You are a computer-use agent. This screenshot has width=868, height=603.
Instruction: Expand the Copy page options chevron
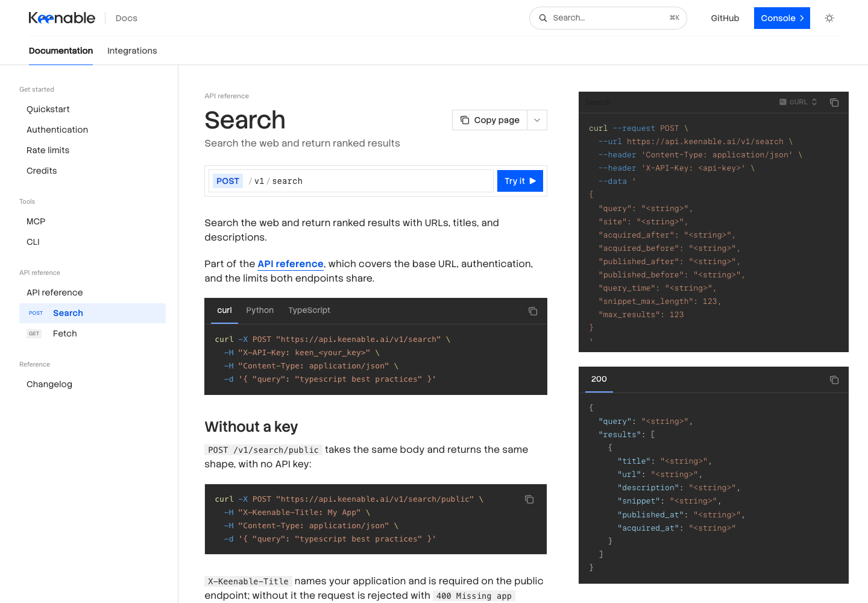(537, 120)
